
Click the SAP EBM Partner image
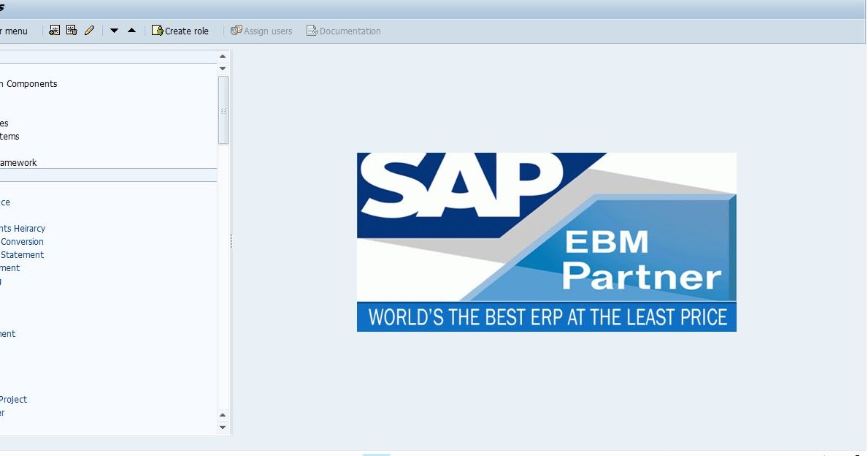546,242
